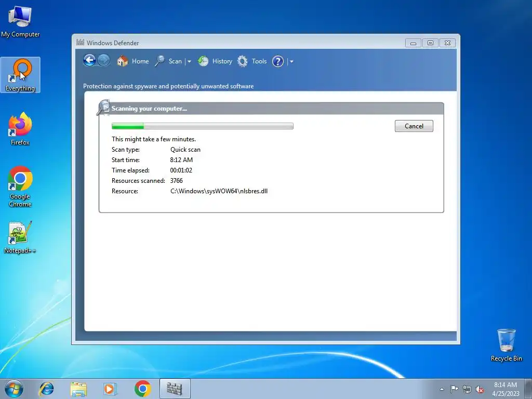Click the scanning magnifier icon beside heading
Viewport: 532px width, 399px height.
coord(103,107)
